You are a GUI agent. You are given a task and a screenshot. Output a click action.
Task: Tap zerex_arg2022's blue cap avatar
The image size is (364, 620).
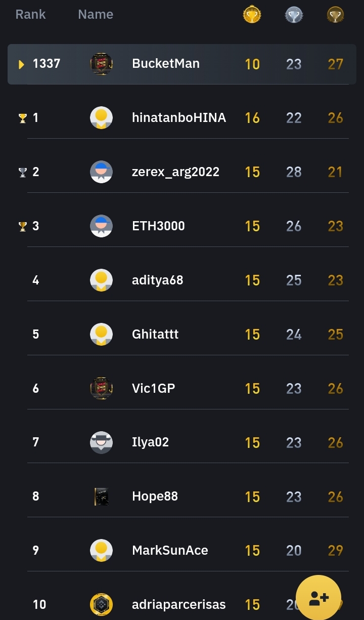pos(101,172)
